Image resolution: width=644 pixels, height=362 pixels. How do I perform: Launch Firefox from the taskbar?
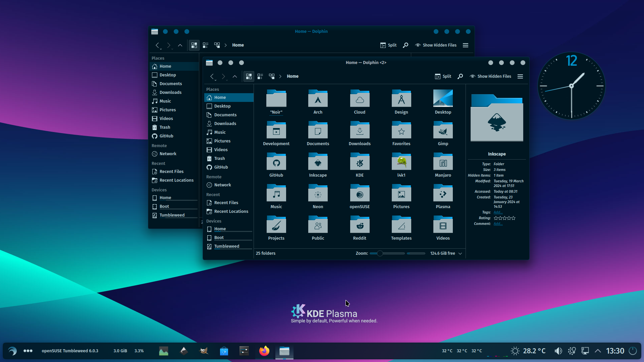tap(264, 351)
